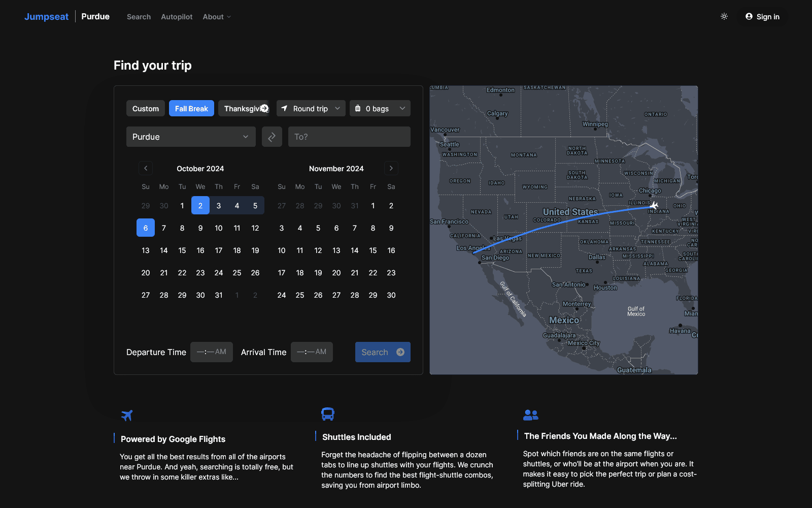812x508 pixels.
Task: Go to previous month chevron
Action: 146,168
